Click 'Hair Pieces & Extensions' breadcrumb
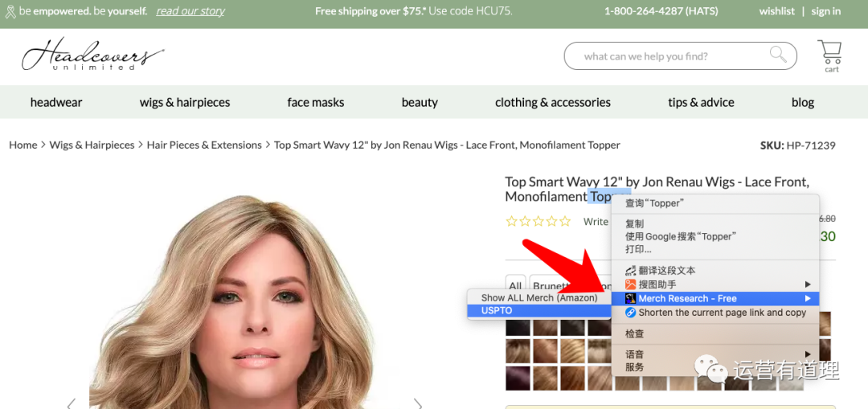 tap(204, 145)
